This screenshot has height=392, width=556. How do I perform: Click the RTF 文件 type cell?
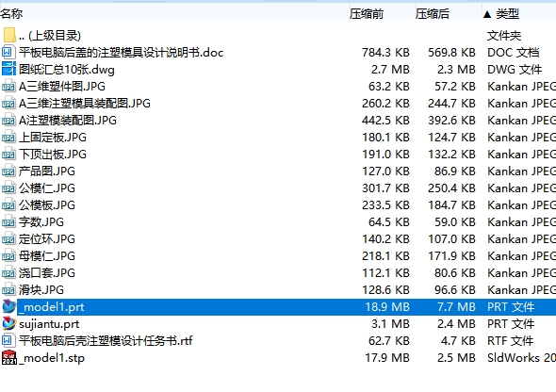pyautogui.click(x=510, y=340)
